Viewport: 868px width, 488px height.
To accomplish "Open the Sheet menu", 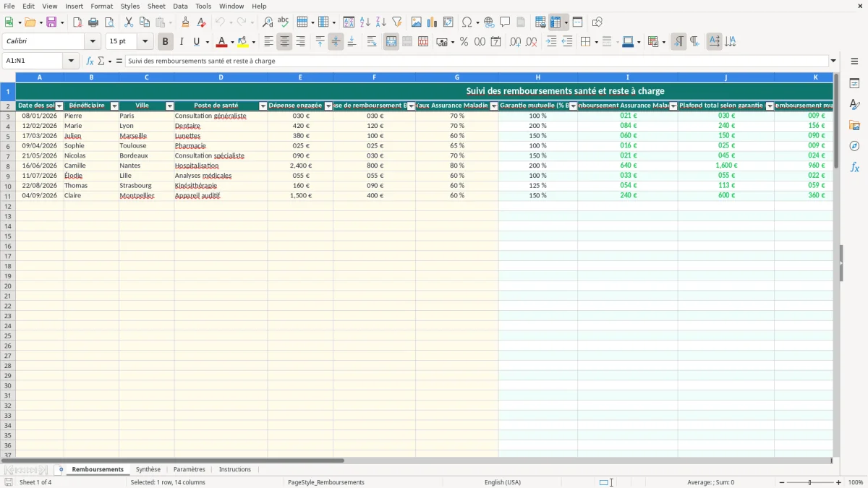I will tap(156, 6).
